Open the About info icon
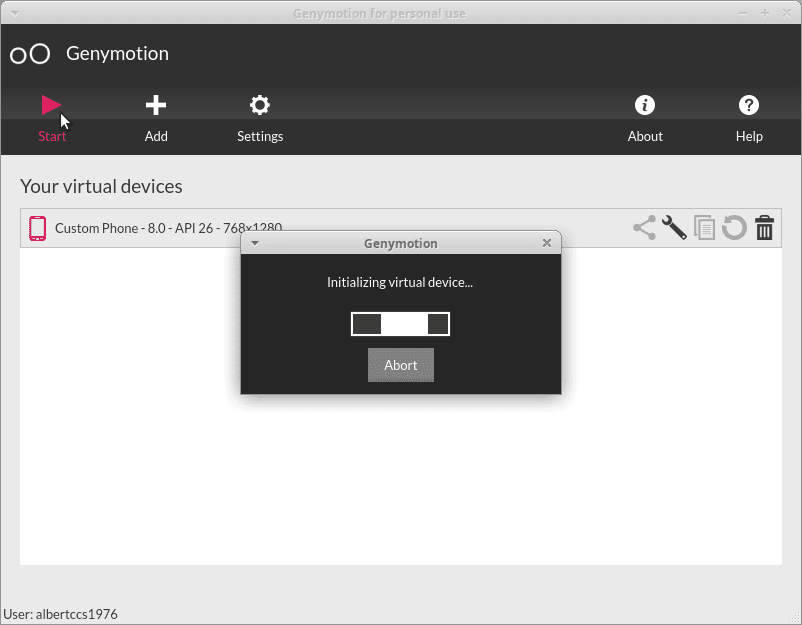The width and height of the screenshot is (802, 625). pos(645,105)
